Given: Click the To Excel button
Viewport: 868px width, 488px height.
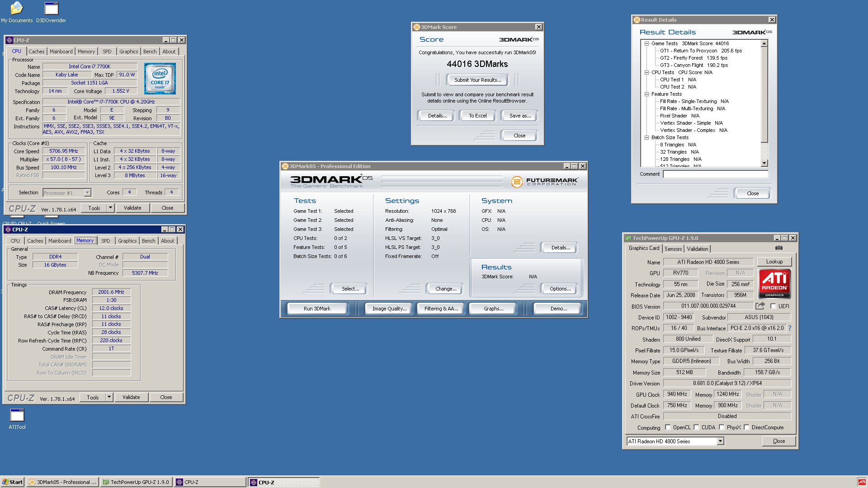Looking at the screenshot, I should pos(477,116).
